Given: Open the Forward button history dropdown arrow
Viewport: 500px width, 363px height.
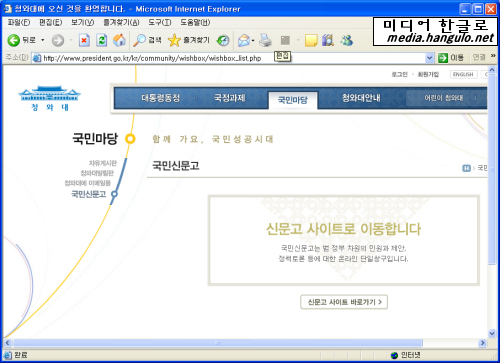Looking at the screenshot, I should coord(71,40).
